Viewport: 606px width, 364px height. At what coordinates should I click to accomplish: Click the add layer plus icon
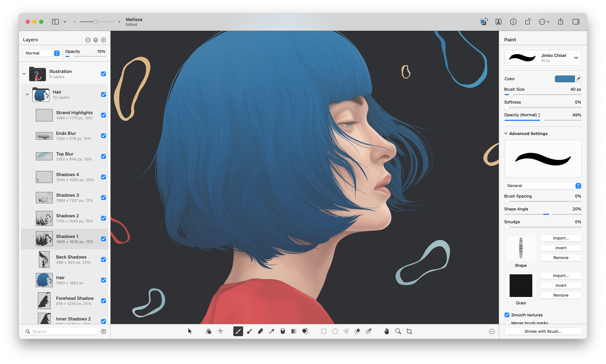click(103, 40)
